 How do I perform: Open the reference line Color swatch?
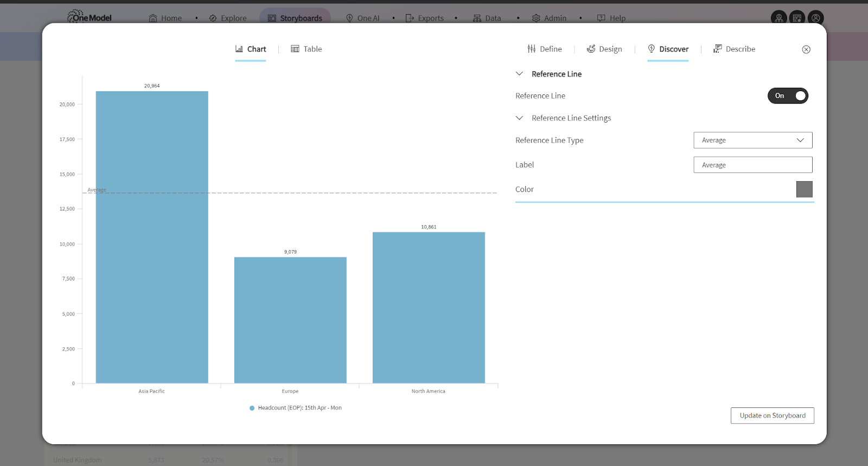click(804, 189)
